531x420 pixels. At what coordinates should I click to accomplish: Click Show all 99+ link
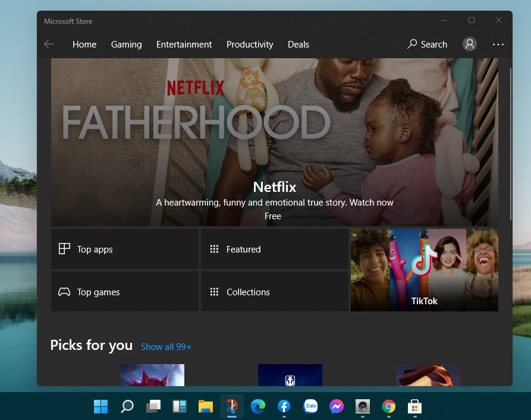(x=166, y=347)
